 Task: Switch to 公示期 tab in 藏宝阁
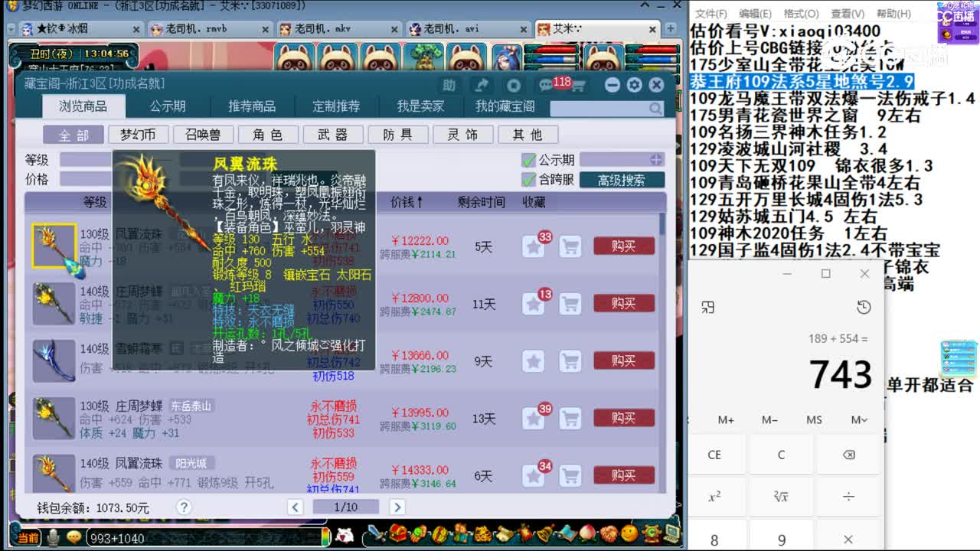(168, 106)
